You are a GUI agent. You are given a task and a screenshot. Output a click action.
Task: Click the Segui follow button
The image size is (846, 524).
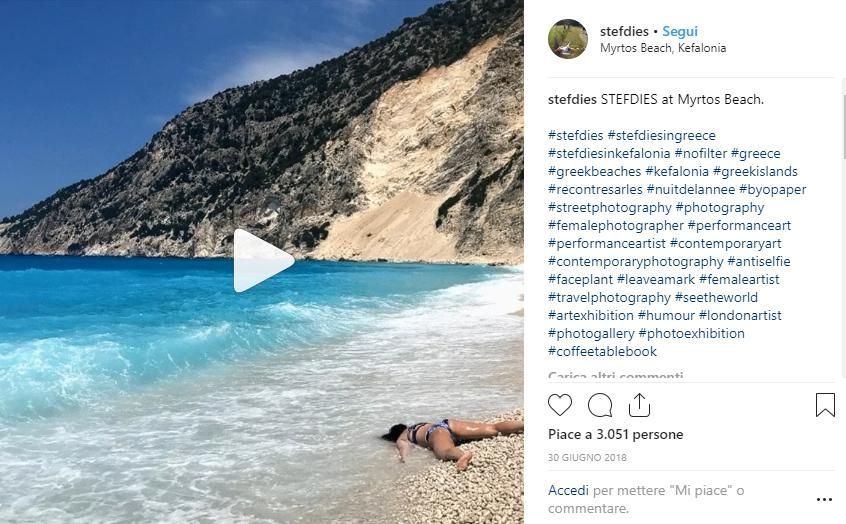pyautogui.click(x=680, y=31)
